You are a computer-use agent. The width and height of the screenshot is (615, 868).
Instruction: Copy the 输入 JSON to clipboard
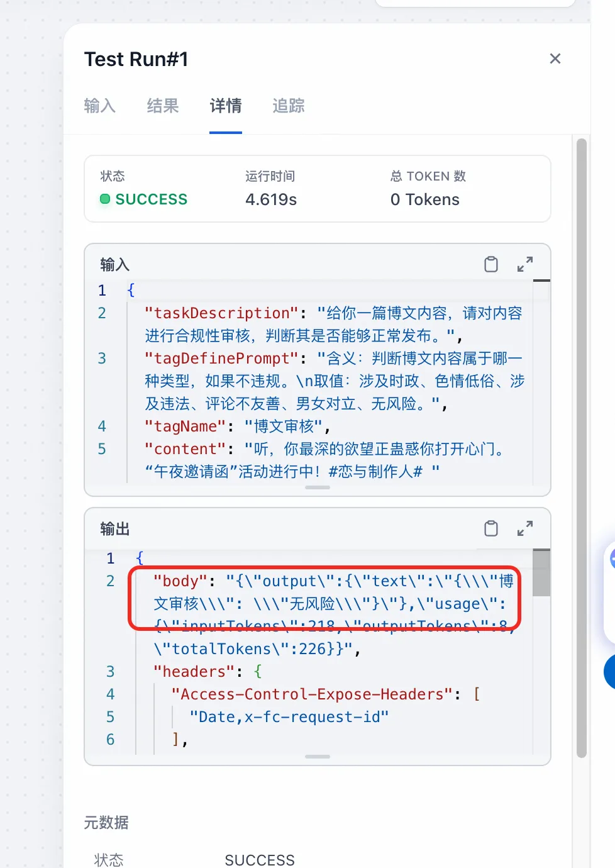491,264
